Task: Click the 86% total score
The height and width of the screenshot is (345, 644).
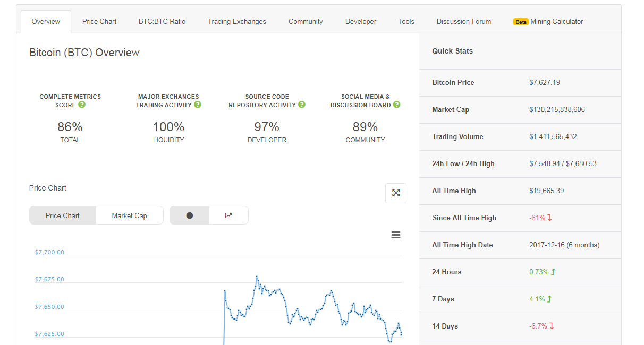Action: pos(70,127)
